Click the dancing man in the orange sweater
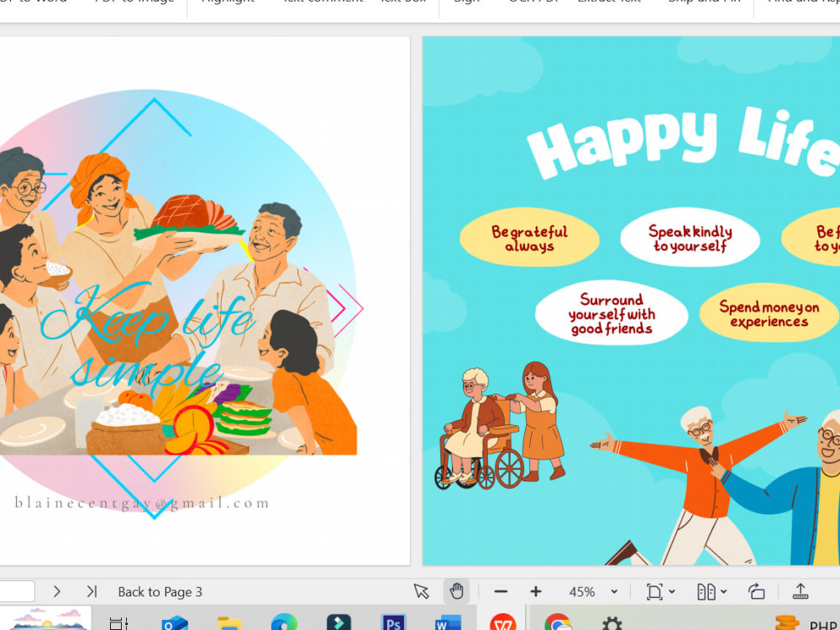The image size is (840, 630). (699, 485)
